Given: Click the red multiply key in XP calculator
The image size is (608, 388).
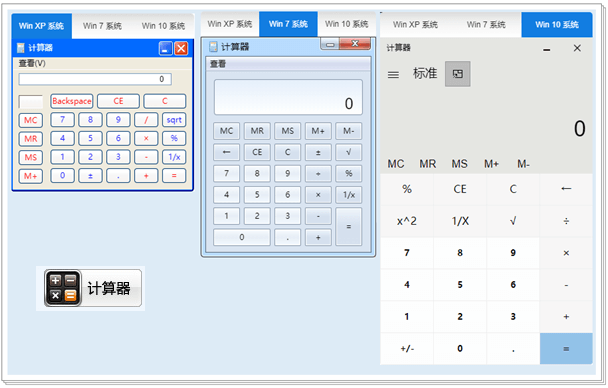Looking at the screenshot, I should click(x=146, y=138).
